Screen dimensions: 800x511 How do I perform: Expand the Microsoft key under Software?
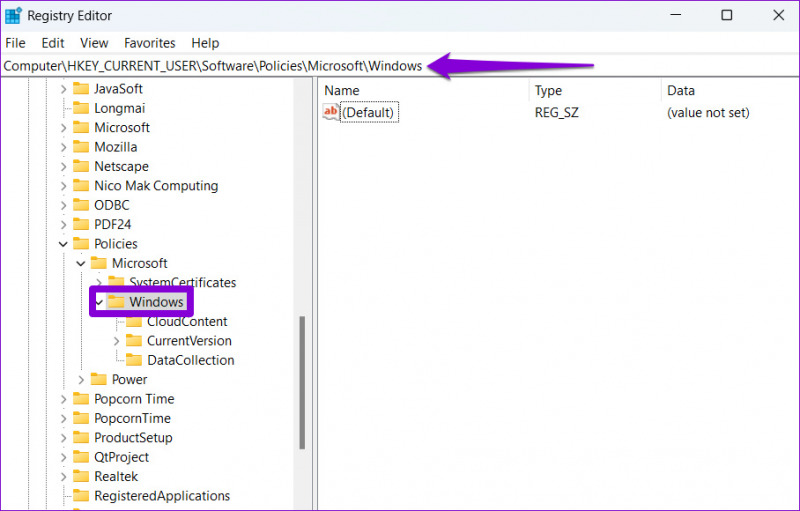tap(63, 128)
